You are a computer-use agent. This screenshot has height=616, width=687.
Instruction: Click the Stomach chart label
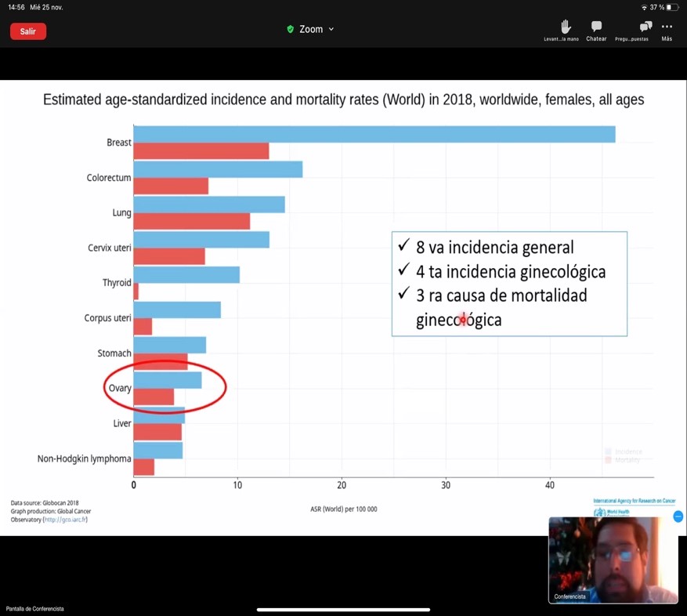[114, 353]
